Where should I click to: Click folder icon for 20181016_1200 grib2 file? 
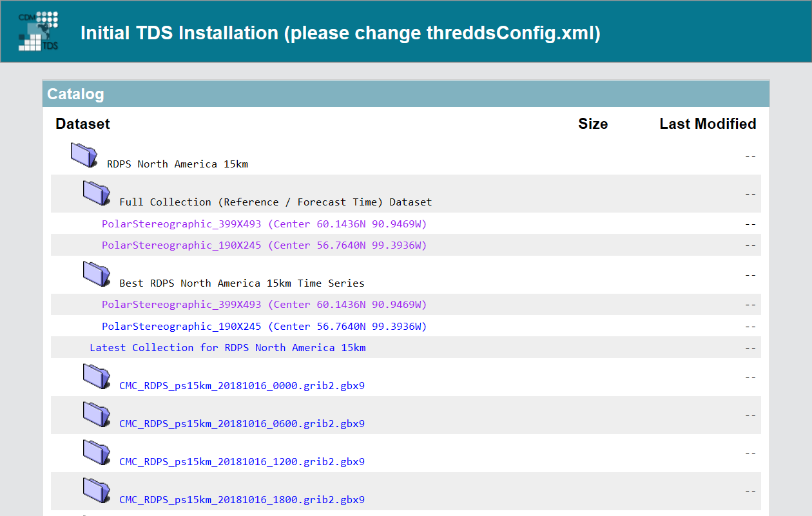click(97, 453)
